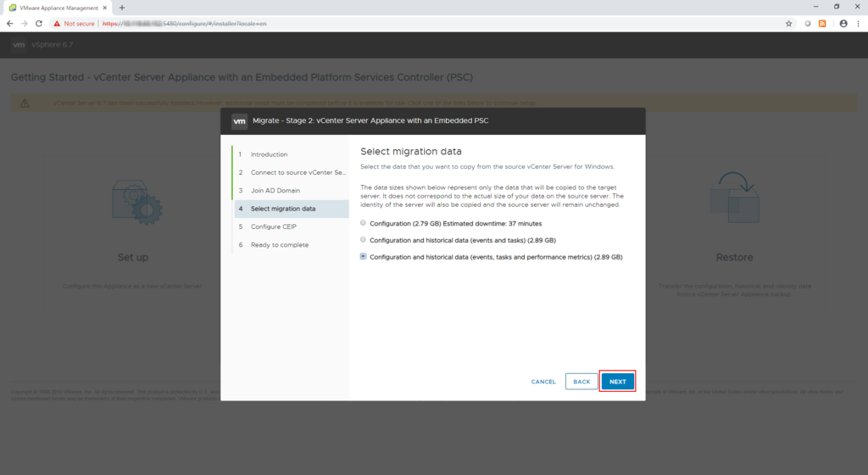The width and height of the screenshot is (868, 475).
Task: Click the Restore arrow boxes icon
Action: [735, 197]
